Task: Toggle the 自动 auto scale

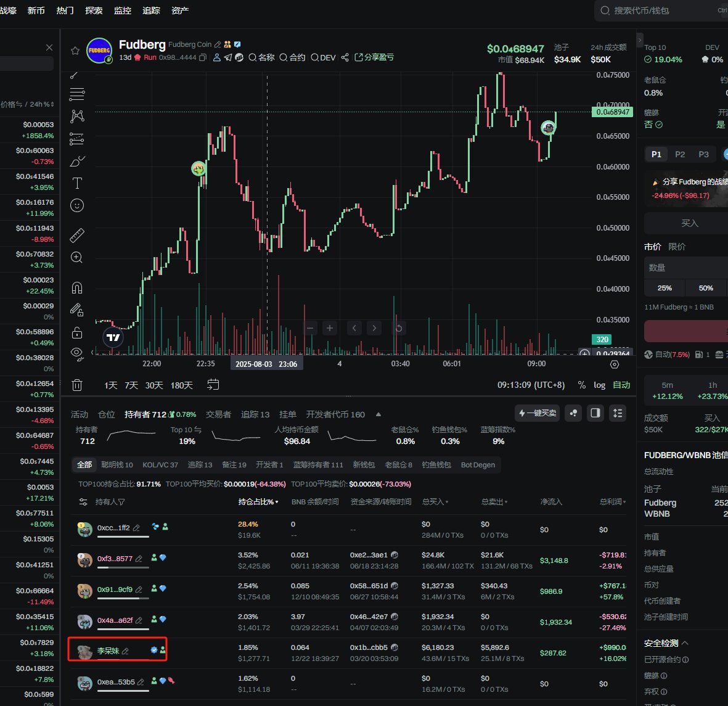Action: (621, 385)
